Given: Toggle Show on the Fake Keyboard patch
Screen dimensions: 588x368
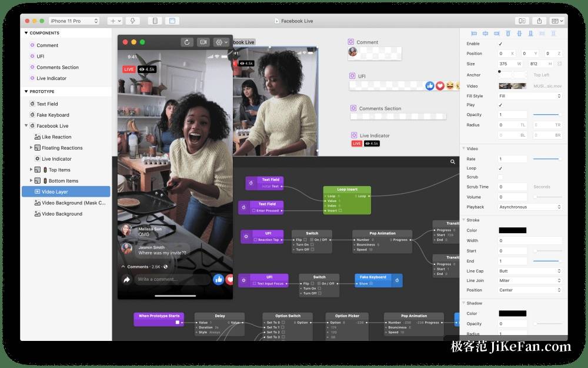Looking at the screenshot, I should [x=371, y=284].
